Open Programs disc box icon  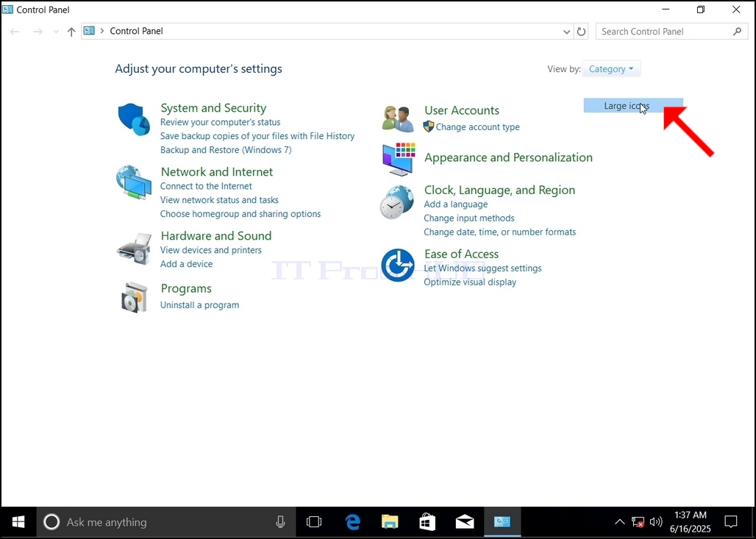(134, 298)
